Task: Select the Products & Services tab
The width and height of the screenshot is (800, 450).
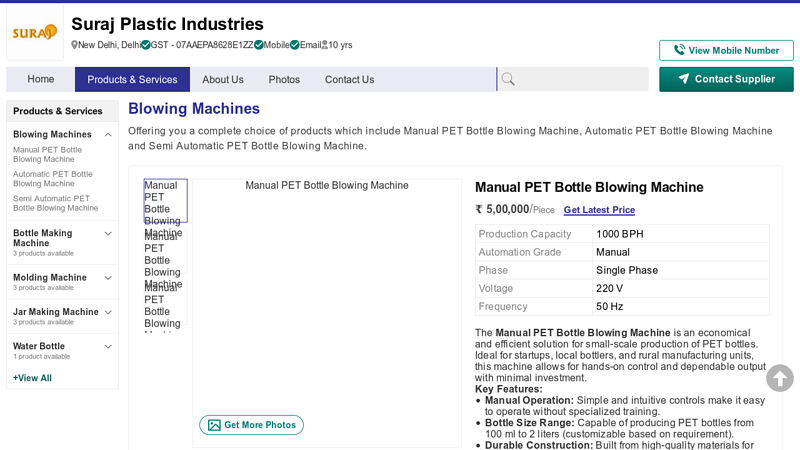Action: click(x=132, y=79)
